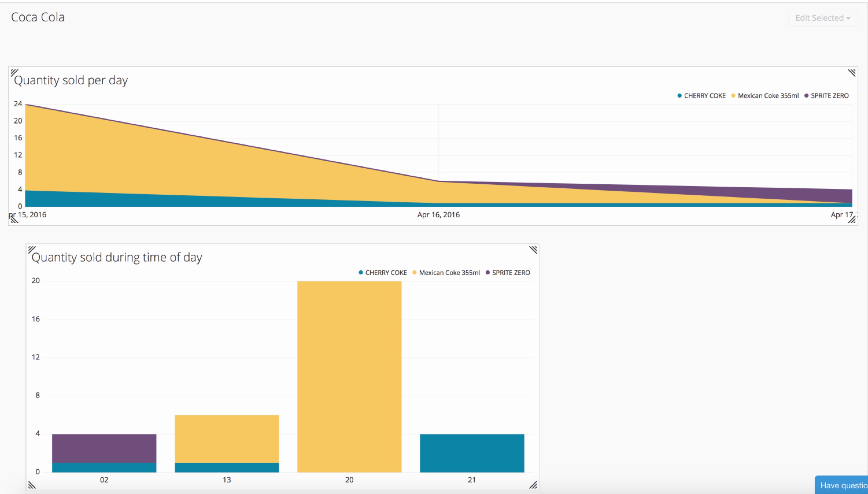Click bottom-right resize handle of Quantity sold per day
Screen dimensions: 868x494
pyautogui.click(x=851, y=220)
